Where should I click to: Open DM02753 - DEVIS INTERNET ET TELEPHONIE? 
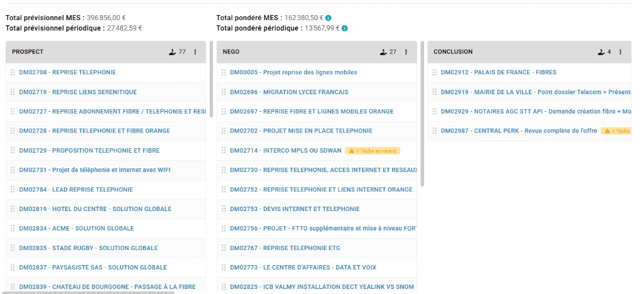coord(295,209)
